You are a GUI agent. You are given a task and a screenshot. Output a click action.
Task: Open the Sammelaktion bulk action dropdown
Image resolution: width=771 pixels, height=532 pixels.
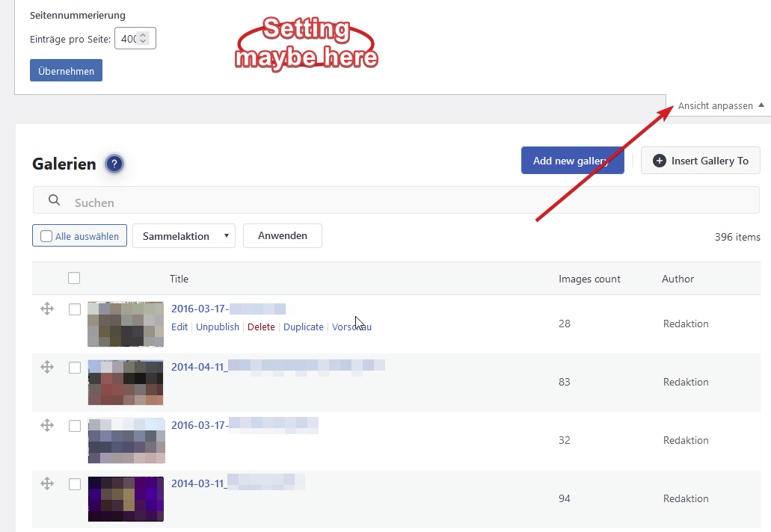tap(183, 235)
